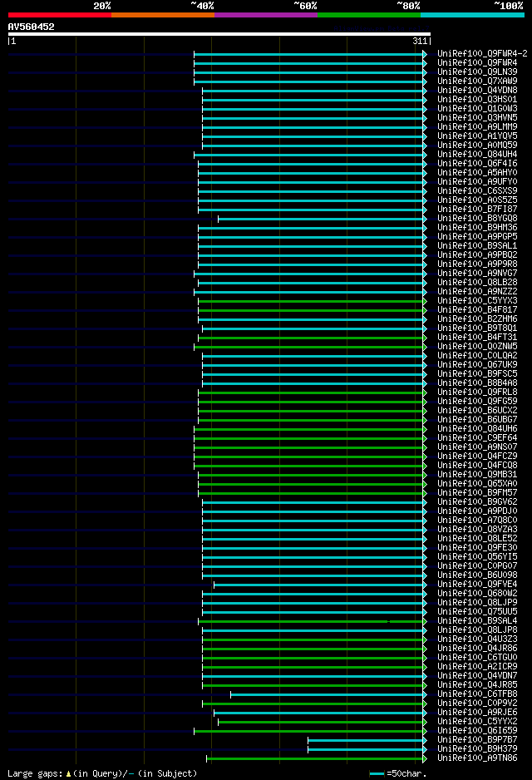This screenshot has height=780, width=532.
Task: Click the cyan alignment bar for UniRef100_B8YGQ8
Action: pyautogui.click(x=323, y=219)
